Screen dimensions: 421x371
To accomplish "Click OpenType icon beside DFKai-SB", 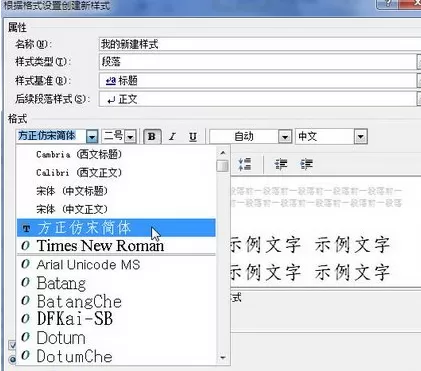I will click(x=26, y=319).
